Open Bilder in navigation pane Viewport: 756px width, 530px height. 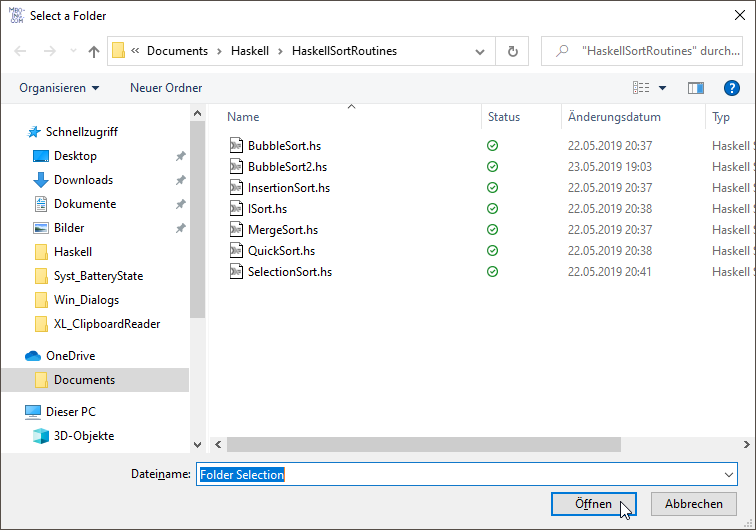tap(69, 228)
